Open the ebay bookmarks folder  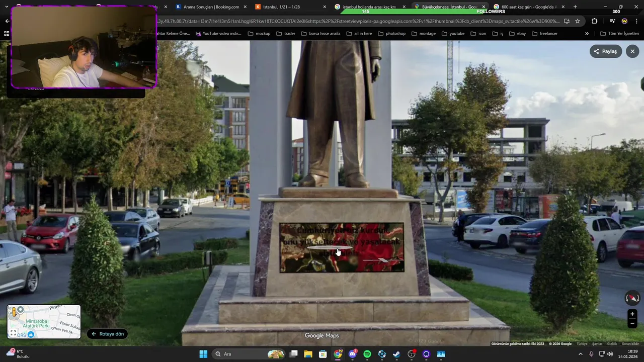(x=517, y=34)
